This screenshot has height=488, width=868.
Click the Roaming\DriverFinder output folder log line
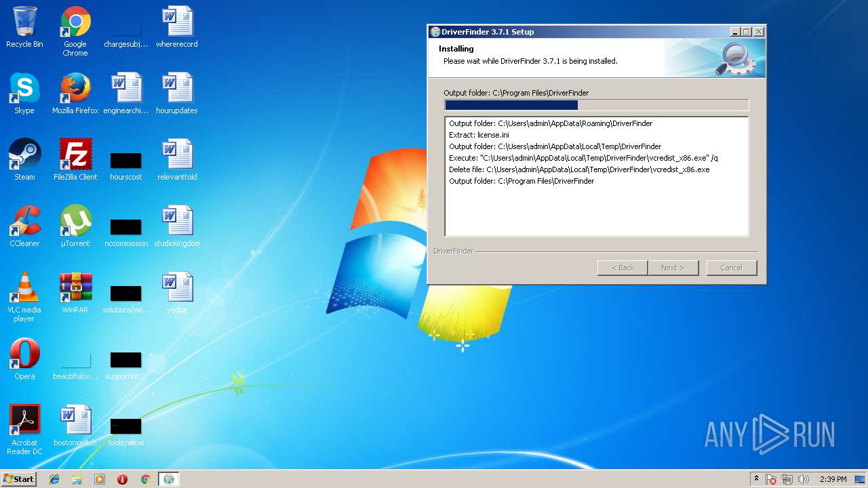pos(551,123)
